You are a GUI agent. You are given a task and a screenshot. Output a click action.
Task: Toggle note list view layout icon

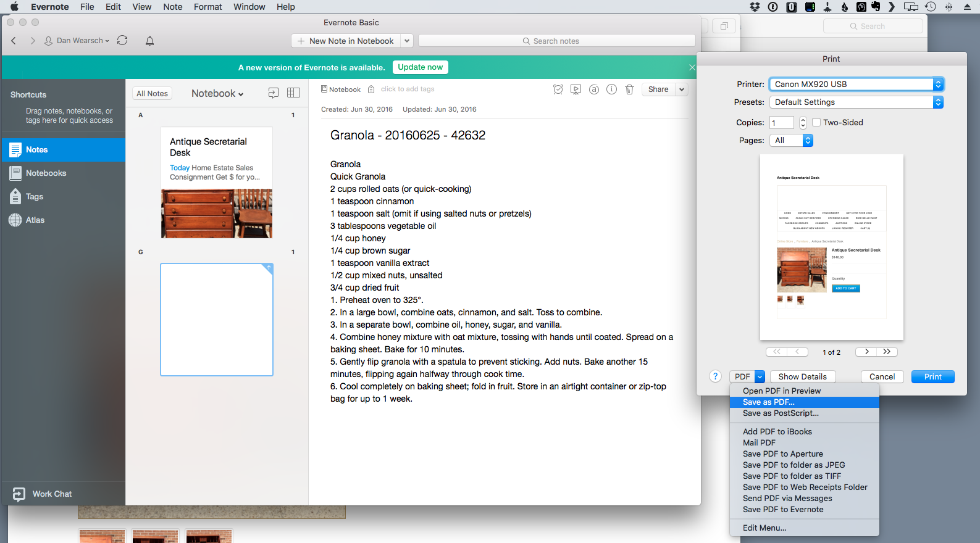coord(293,93)
